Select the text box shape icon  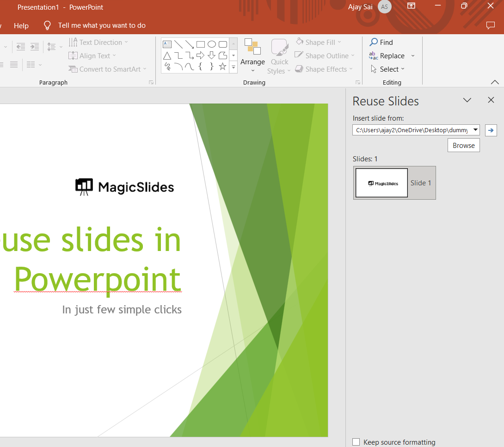167,44
